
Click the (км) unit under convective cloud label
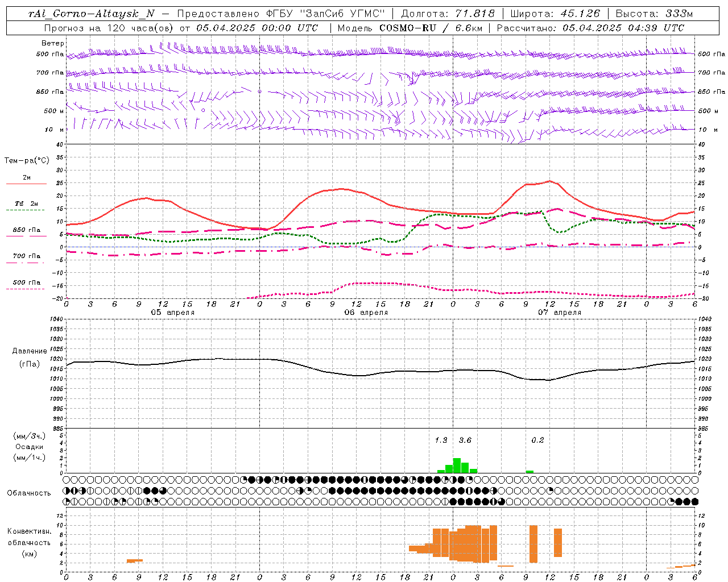[29, 554]
